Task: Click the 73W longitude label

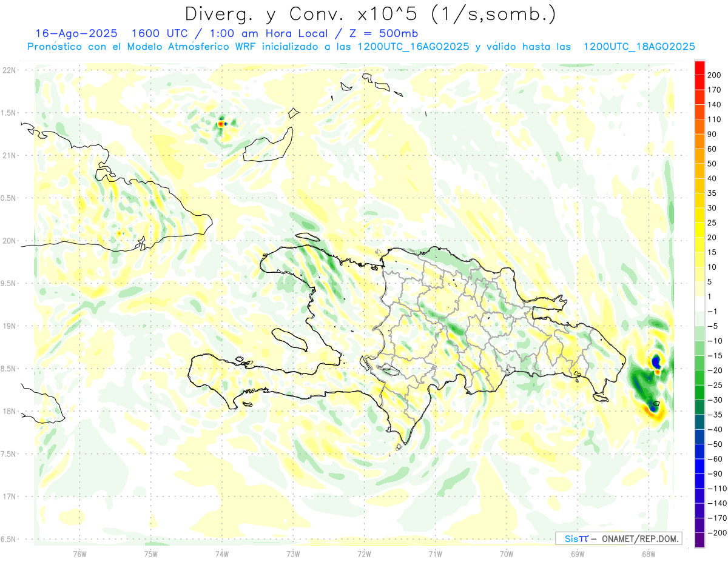Action: coord(293,554)
